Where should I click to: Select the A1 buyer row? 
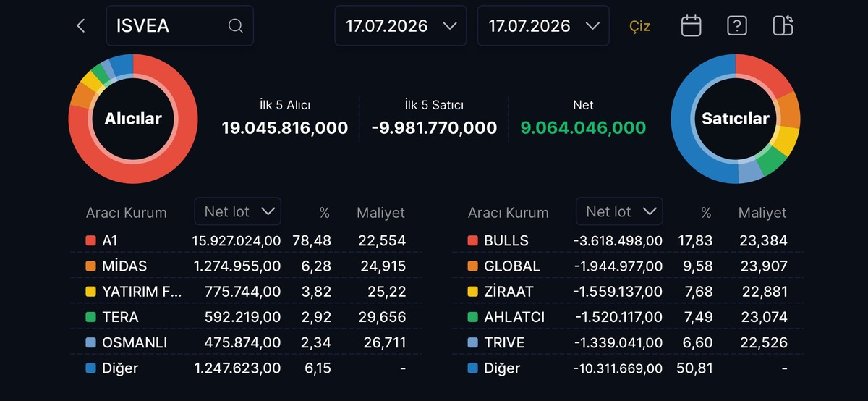(246, 240)
